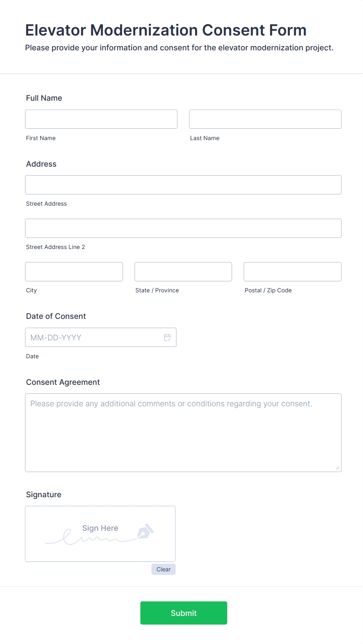The image size is (363, 644).
Task: Click the Address section label
Action: point(41,164)
